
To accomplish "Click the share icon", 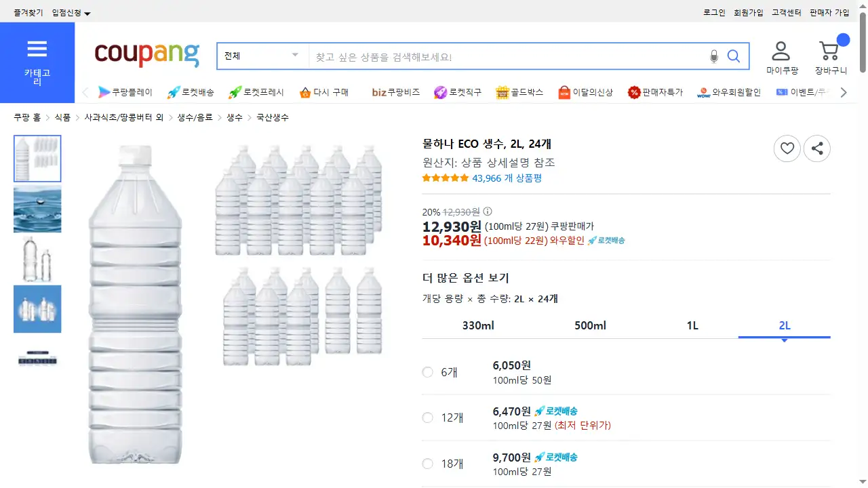I will pos(817,148).
